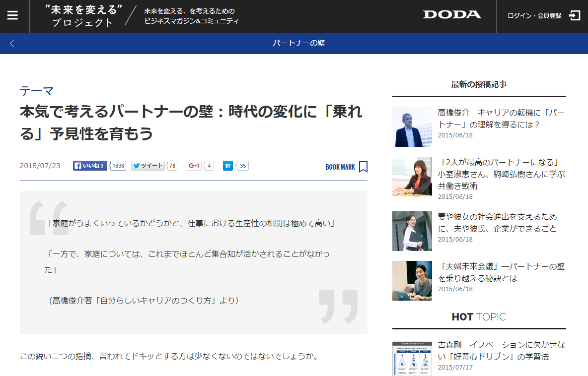Click the ログイン・会員登録 link
Image resolution: width=588 pixels, height=376 pixels.
[534, 15]
